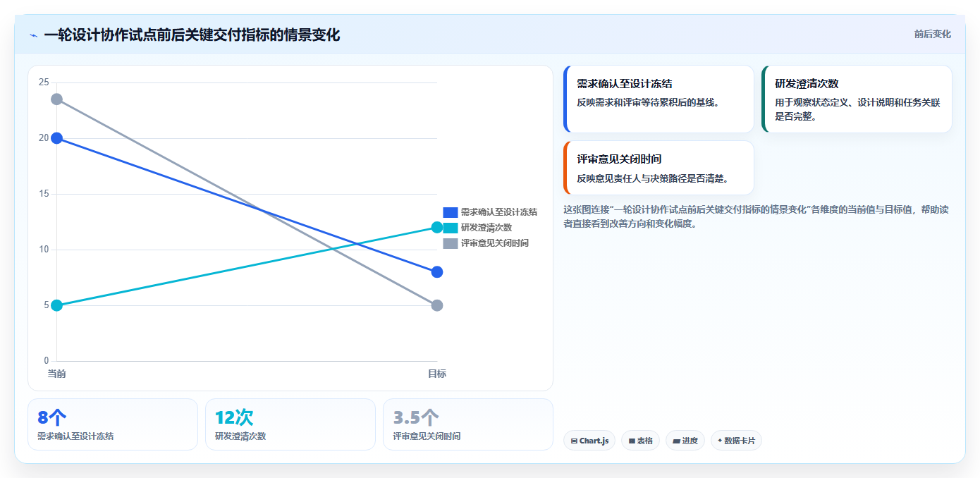Click the page title 一轮设计协作试点前后关键交付指标的情景变化
The image size is (980, 478).
tap(192, 35)
